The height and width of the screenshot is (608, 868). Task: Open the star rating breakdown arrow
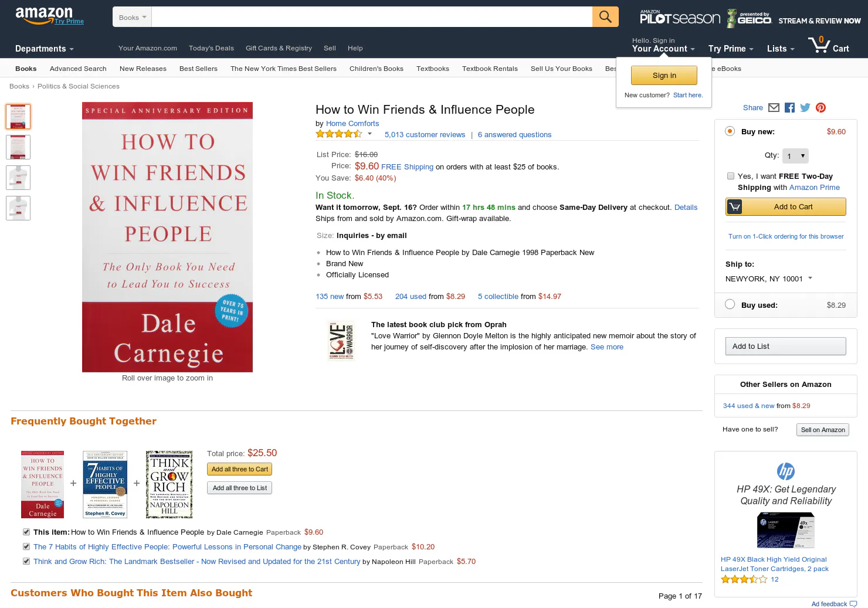click(x=369, y=134)
